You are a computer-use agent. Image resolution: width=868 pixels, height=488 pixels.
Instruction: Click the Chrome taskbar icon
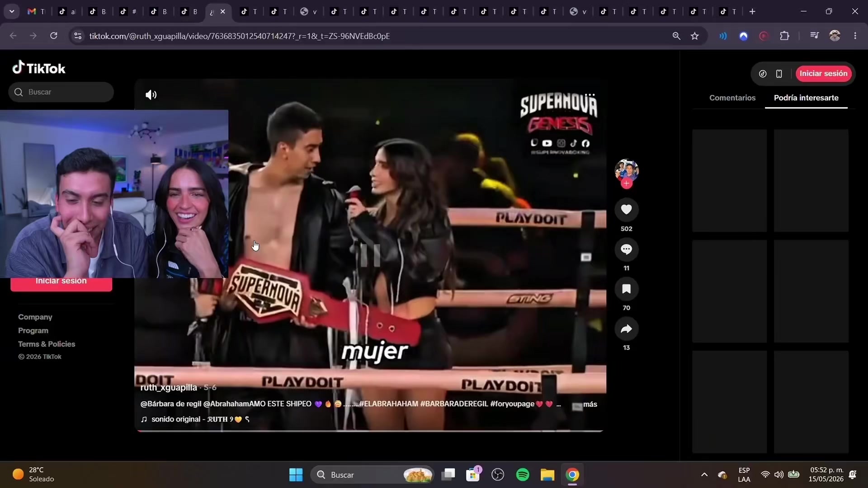point(572,475)
